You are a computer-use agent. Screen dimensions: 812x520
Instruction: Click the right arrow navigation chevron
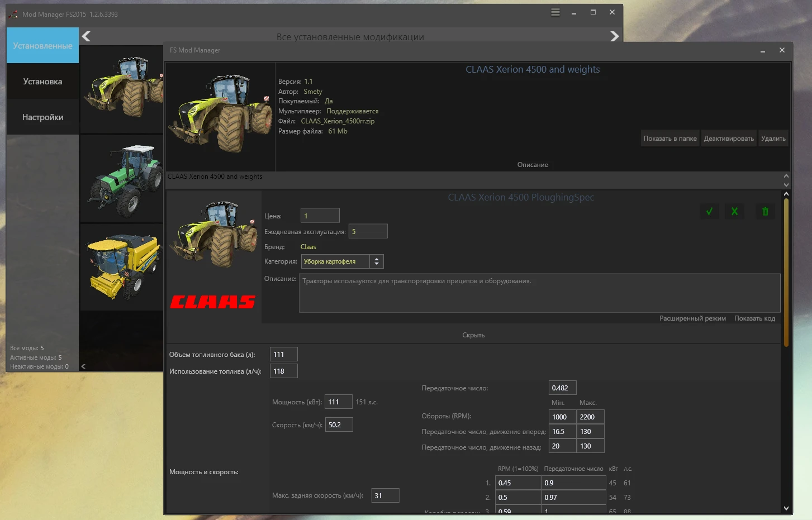(x=614, y=36)
